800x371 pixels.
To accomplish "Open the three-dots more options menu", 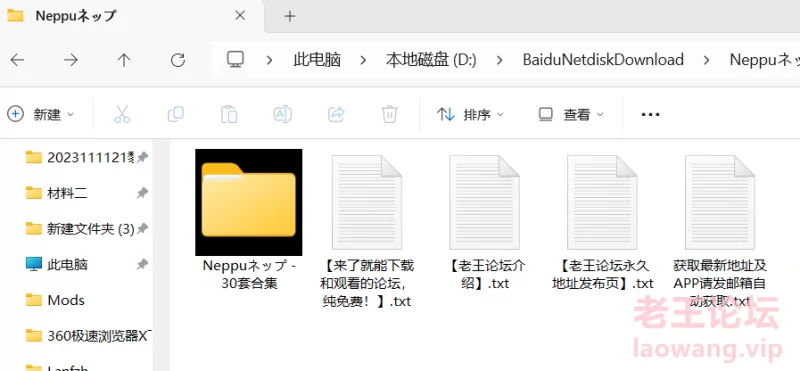I will [650, 114].
